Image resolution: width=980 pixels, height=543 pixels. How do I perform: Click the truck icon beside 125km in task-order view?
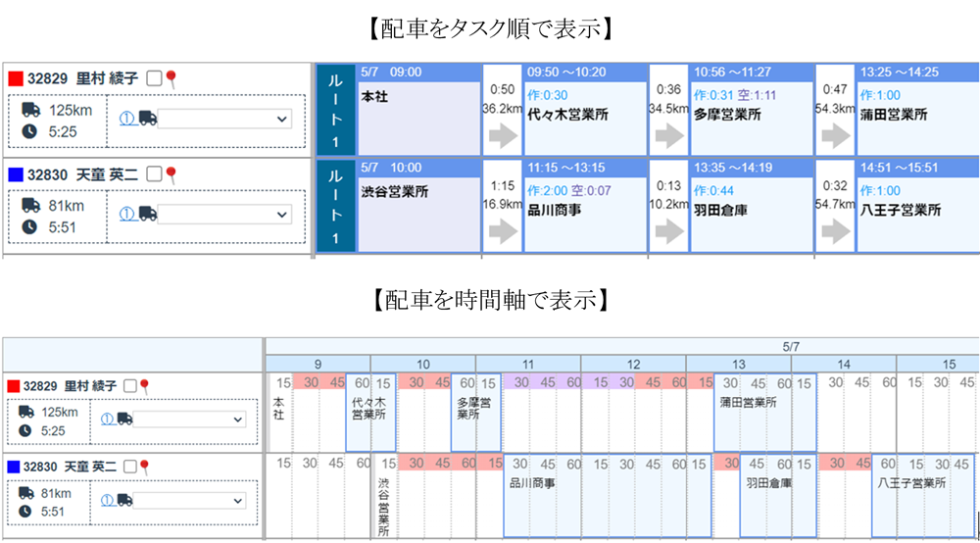point(30,110)
